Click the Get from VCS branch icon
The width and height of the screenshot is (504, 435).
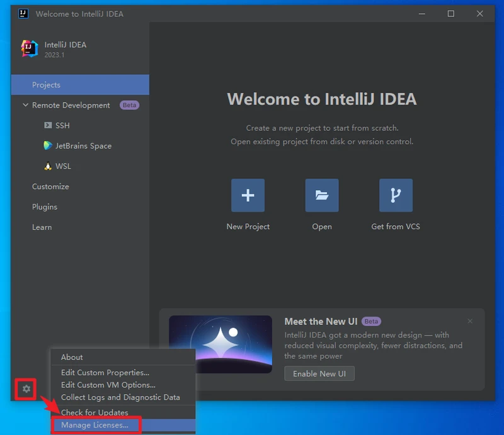[x=396, y=195]
